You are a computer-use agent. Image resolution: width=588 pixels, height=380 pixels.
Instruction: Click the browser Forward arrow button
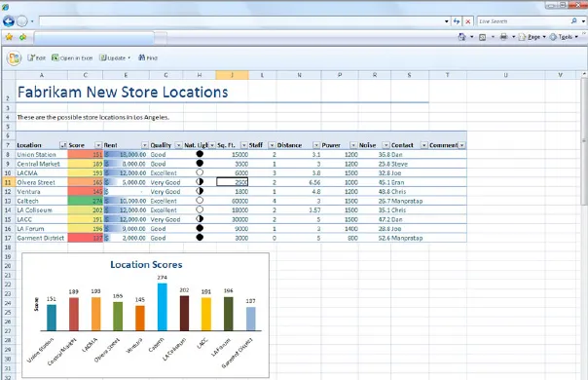(x=22, y=21)
